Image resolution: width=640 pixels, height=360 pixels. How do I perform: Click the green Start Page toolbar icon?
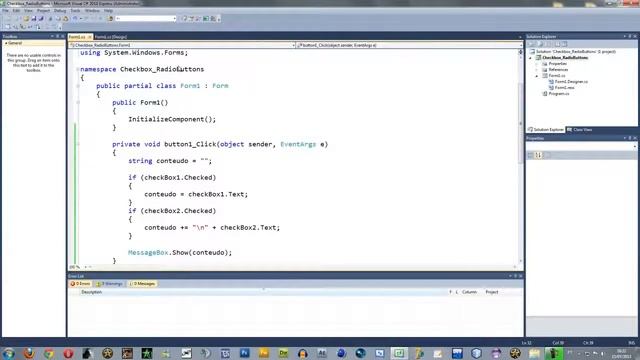click(x=206, y=19)
